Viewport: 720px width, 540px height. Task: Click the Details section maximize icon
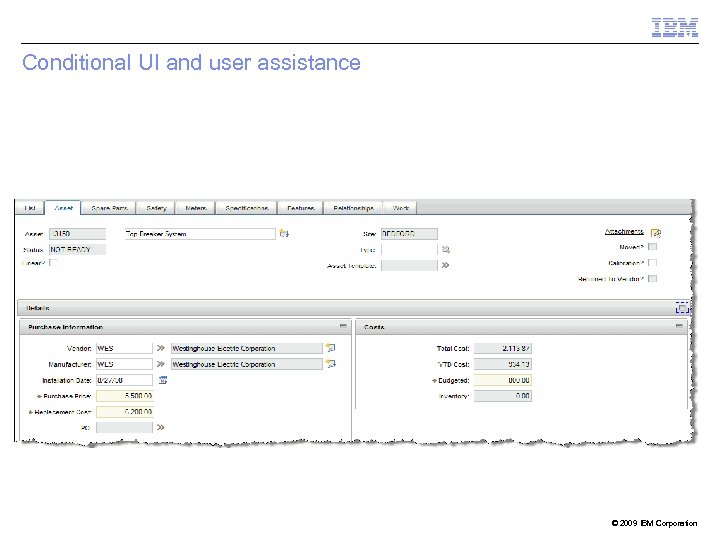pyautogui.click(x=682, y=308)
